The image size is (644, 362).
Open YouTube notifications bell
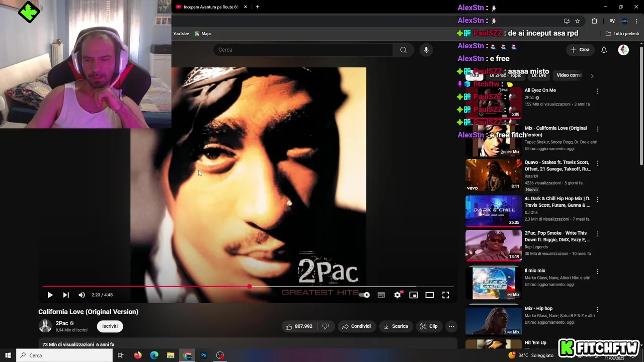tap(604, 50)
